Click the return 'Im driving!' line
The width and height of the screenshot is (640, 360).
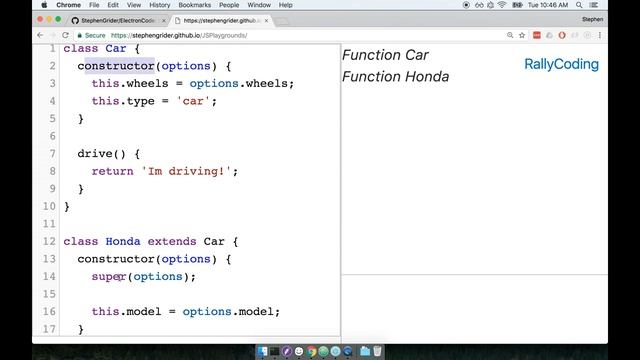click(164, 171)
